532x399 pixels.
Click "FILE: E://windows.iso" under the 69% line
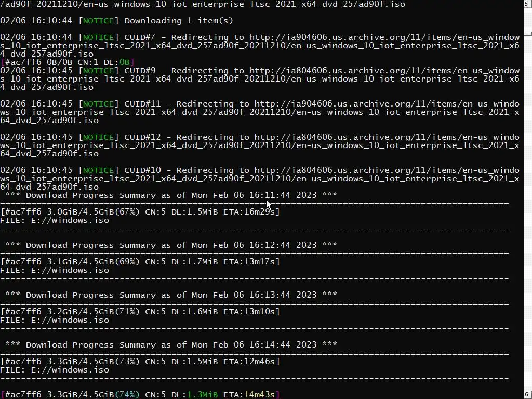click(x=55, y=270)
